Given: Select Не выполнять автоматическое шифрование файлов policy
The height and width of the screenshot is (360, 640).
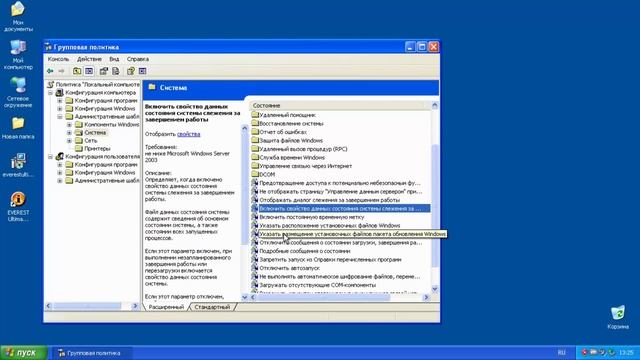Looking at the screenshot, I should pyautogui.click(x=336, y=277).
